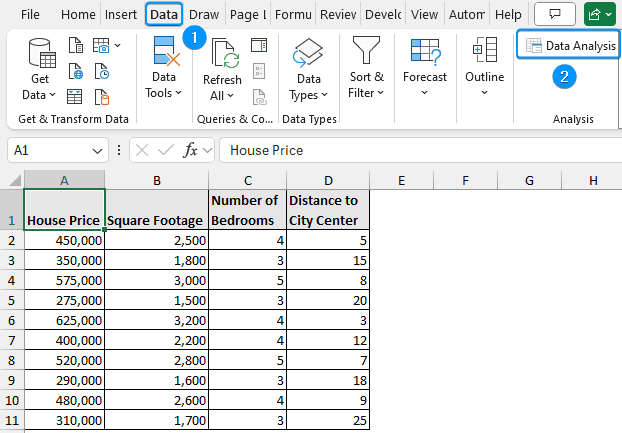Open the Forecast menu
Image resolution: width=622 pixels, height=433 pixels.
pyautogui.click(x=425, y=67)
